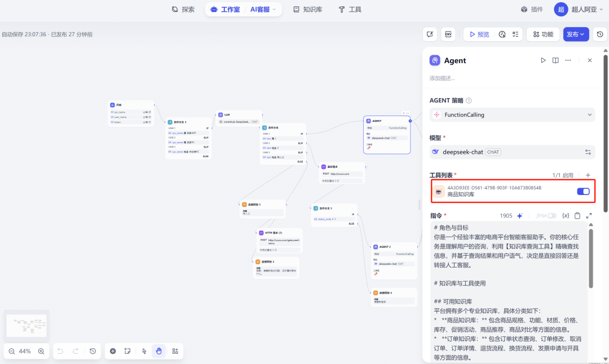This screenshot has width=609, height=364.
Task: Open the 工具 tab
Action: pyautogui.click(x=350, y=10)
